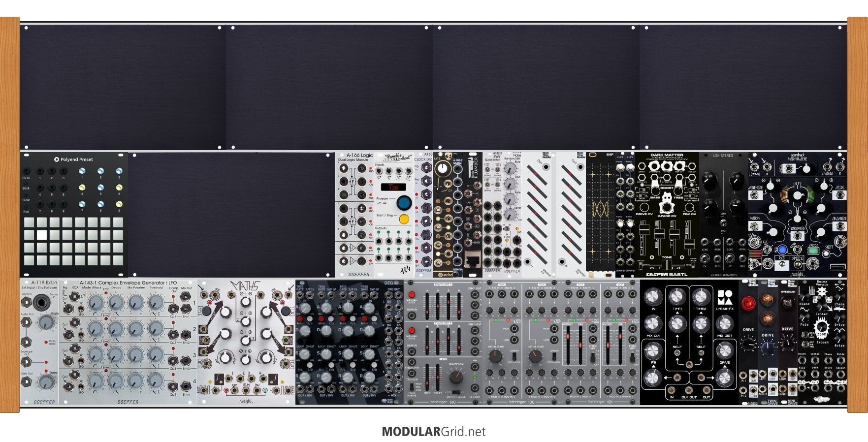Select the 6HP blank panel
The height and width of the screenshot is (442, 868).
(x=601, y=215)
